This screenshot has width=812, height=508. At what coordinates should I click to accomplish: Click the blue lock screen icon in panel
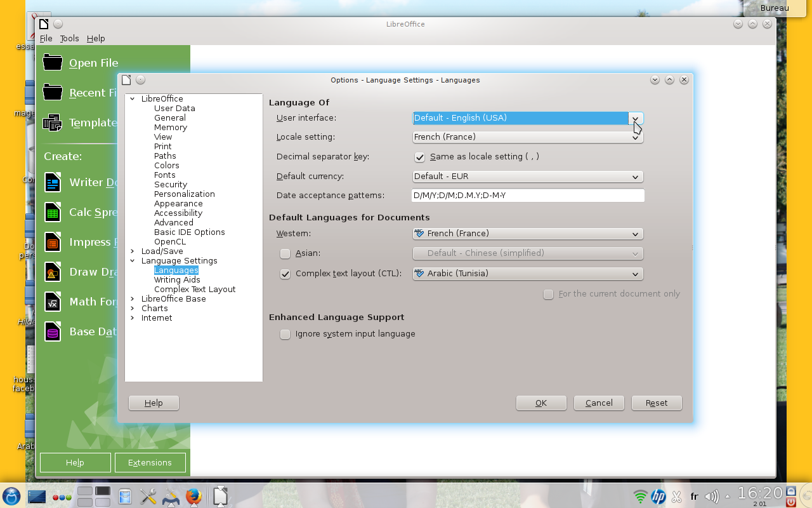pos(790,491)
